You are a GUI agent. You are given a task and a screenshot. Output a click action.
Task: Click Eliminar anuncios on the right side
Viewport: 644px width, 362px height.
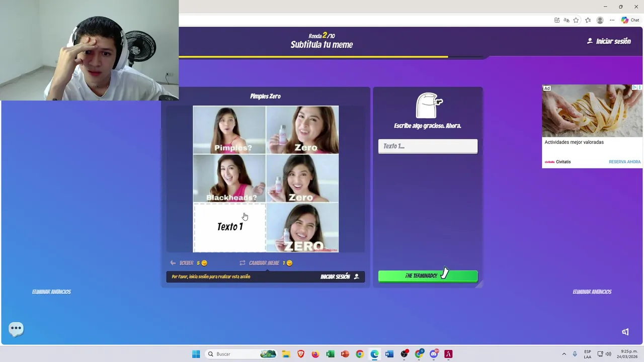point(592,292)
